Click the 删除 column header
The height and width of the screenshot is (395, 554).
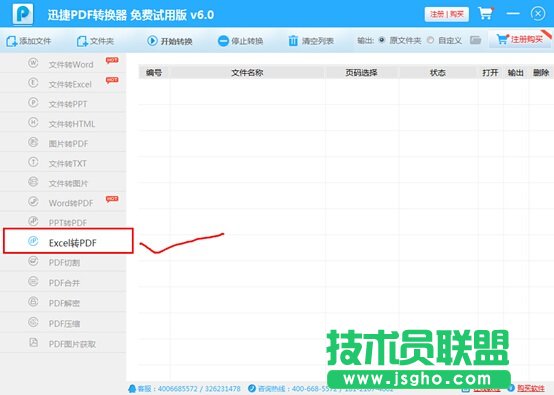(541, 72)
